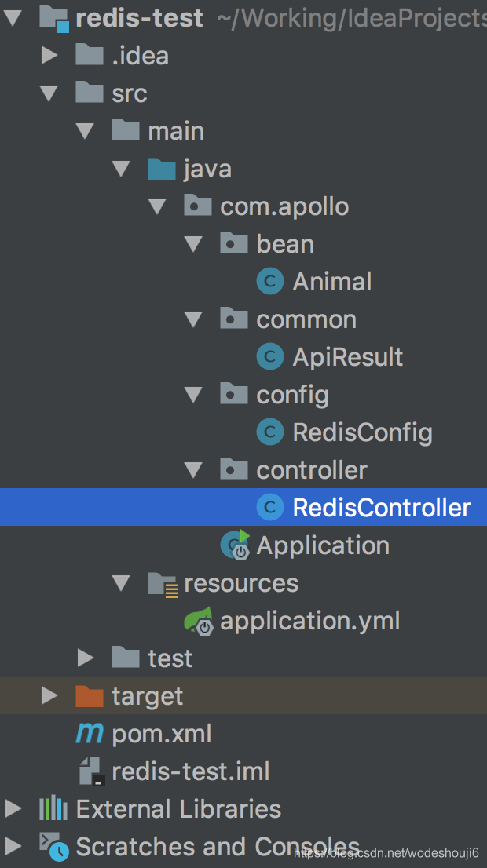
Task: Click the Maven pom.xml icon
Action: point(90,734)
